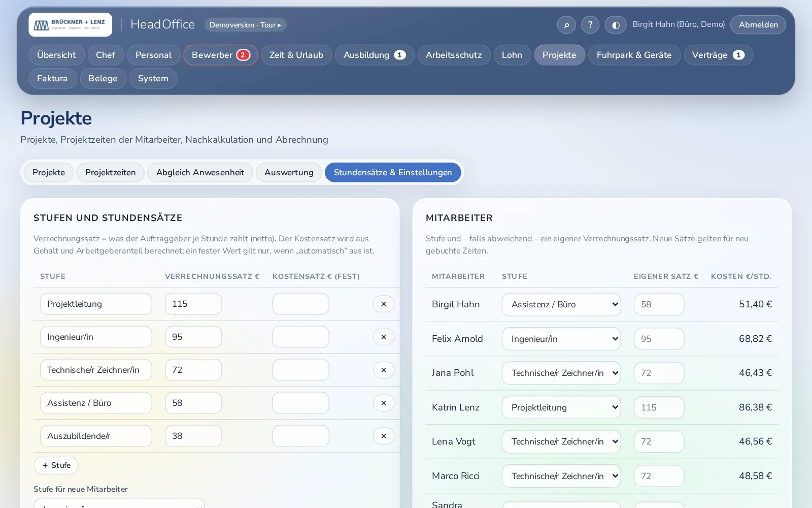Image resolution: width=812 pixels, height=508 pixels.
Task: Click the Verrechnungssatz field for Projektleitung
Action: (193, 304)
